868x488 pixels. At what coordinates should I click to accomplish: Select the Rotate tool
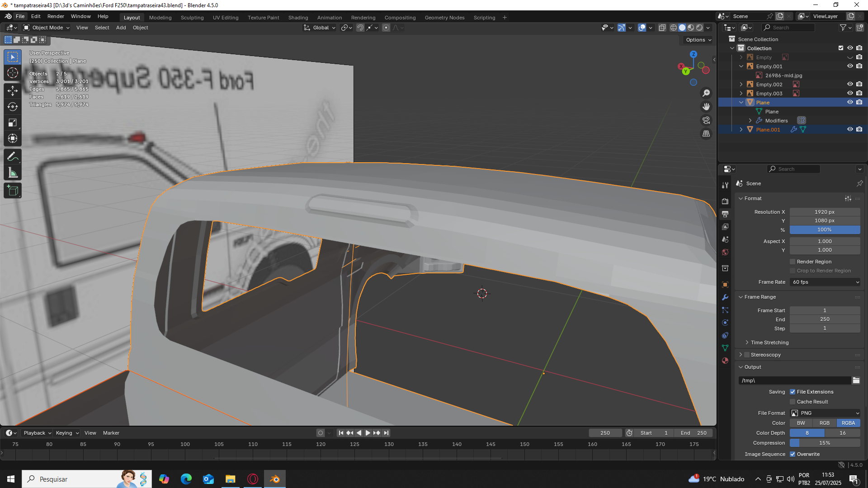point(13,107)
